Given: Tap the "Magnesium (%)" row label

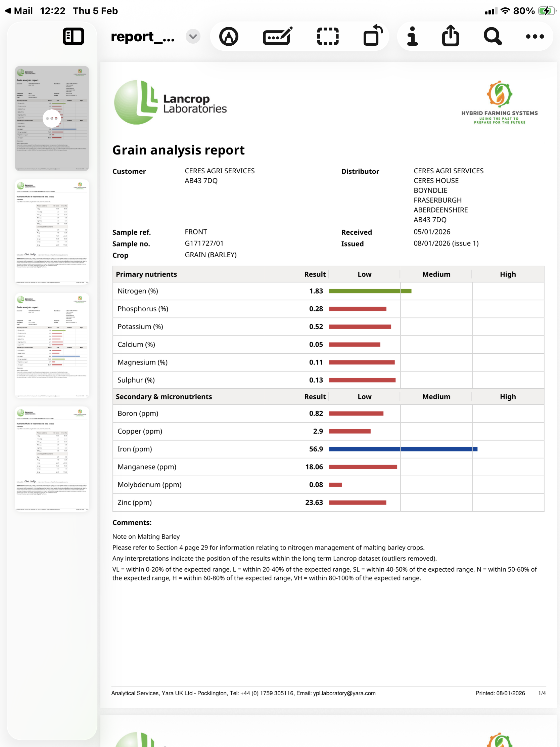Looking at the screenshot, I should click(142, 362).
